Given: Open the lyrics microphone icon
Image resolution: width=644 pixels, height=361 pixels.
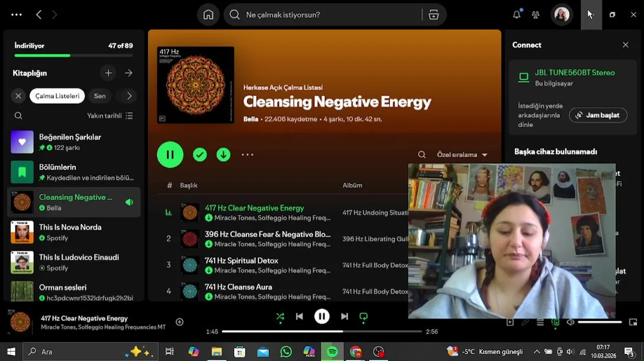Looking at the screenshot, I should [x=525, y=322].
